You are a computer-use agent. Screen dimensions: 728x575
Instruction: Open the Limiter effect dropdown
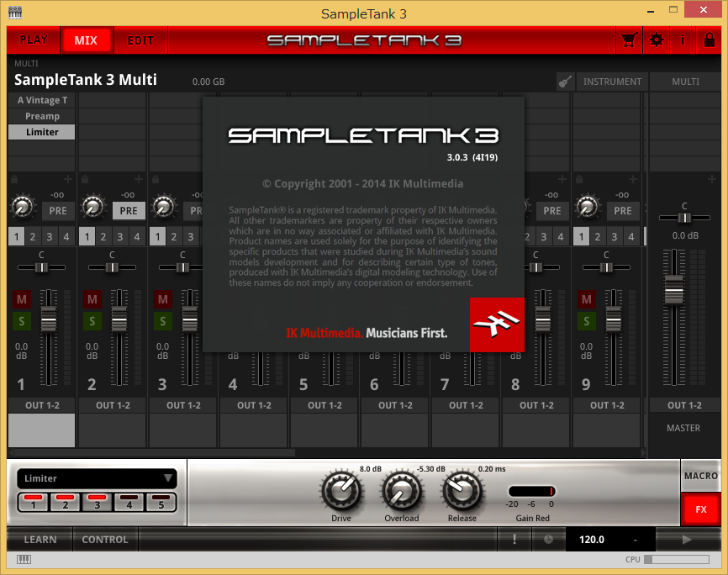pyautogui.click(x=97, y=478)
